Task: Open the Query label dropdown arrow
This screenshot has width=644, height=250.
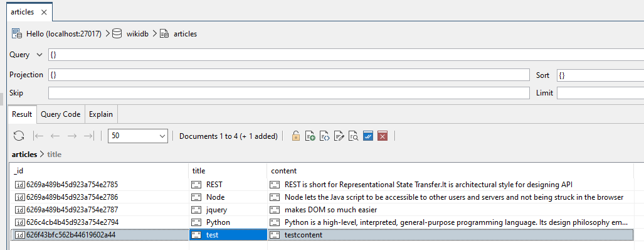Action: [40, 55]
